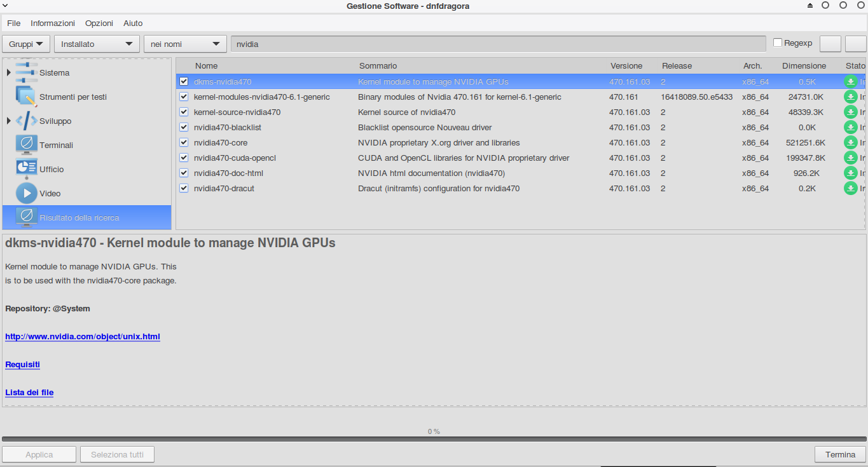Select the 'Blacklist opensource Nouveau driver' summary text
Viewport: 868px width, 467px height.
click(425, 127)
